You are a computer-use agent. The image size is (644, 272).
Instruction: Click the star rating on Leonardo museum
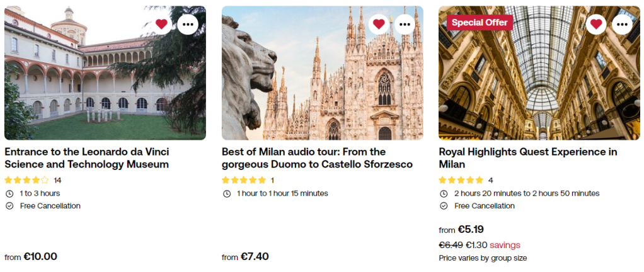[26, 180]
